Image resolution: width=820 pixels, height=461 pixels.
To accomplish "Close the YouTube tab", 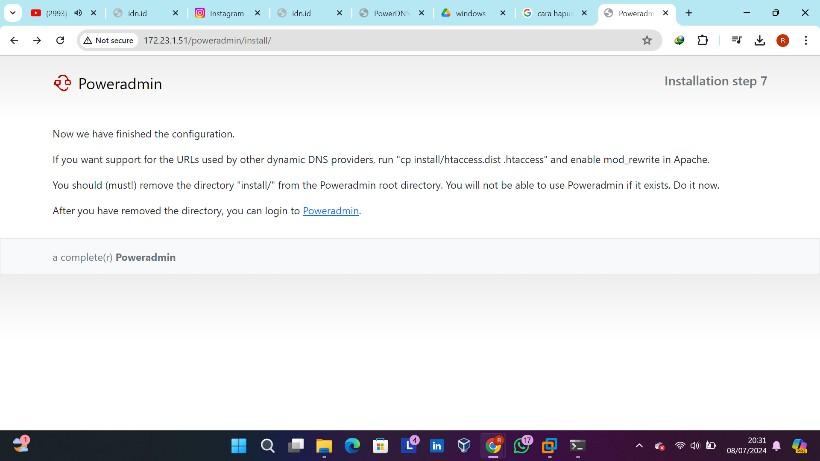I will (x=94, y=13).
